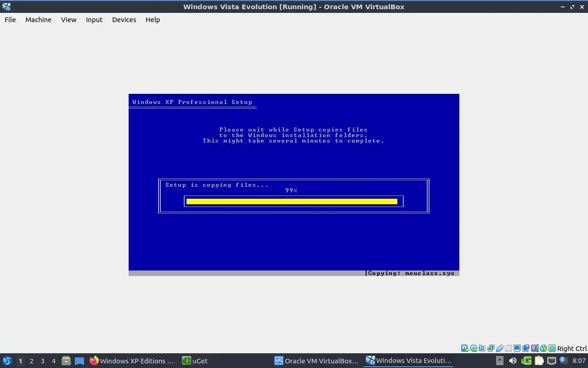Open the Input menu
This screenshot has height=368, width=588.
pyautogui.click(x=94, y=20)
